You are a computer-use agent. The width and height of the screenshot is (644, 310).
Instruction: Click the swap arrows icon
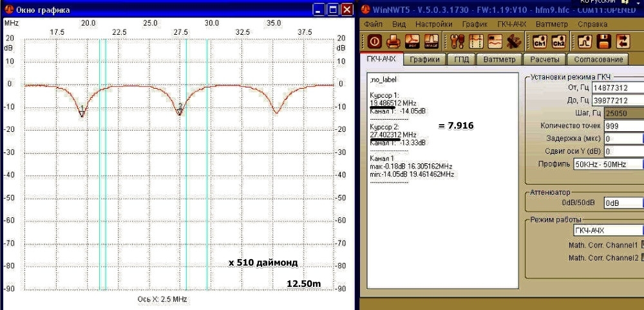623,41
